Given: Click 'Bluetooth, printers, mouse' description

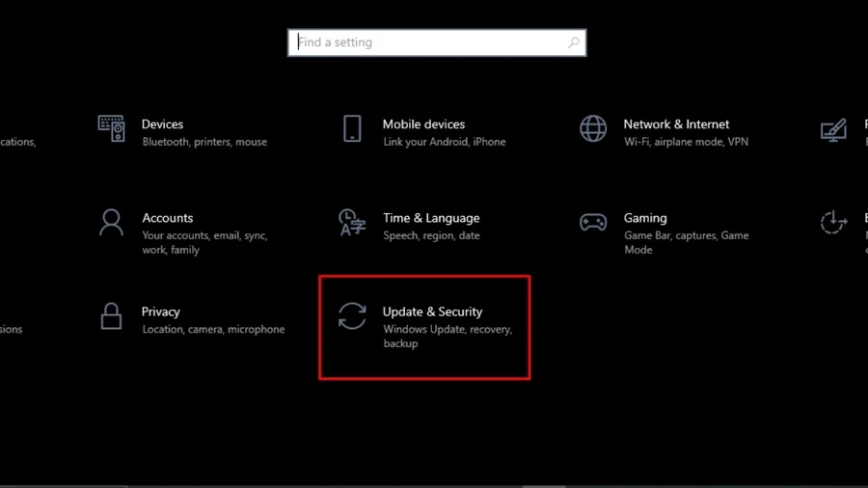Looking at the screenshot, I should (x=204, y=142).
